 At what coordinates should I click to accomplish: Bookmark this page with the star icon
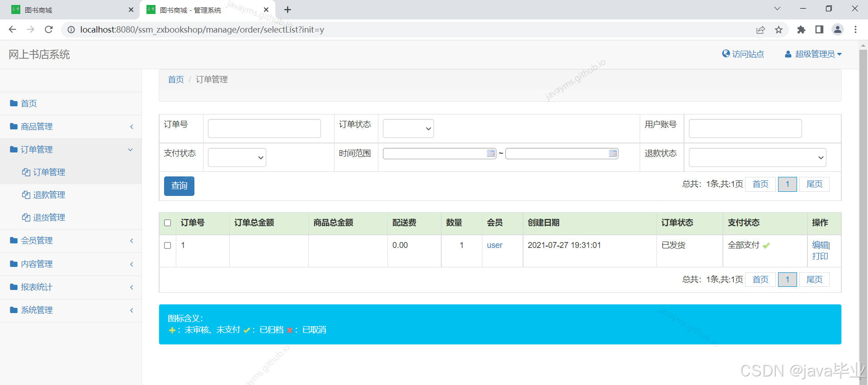pyautogui.click(x=778, y=30)
